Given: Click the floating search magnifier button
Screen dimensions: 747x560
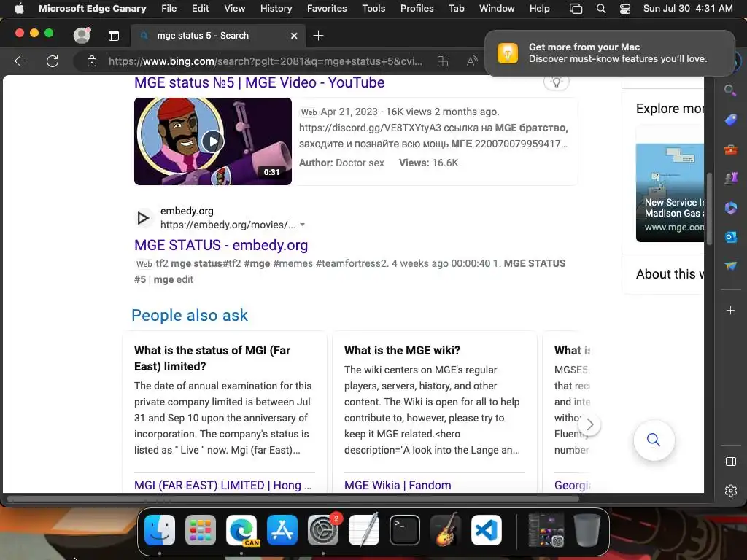Looking at the screenshot, I should tap(654, 440).
